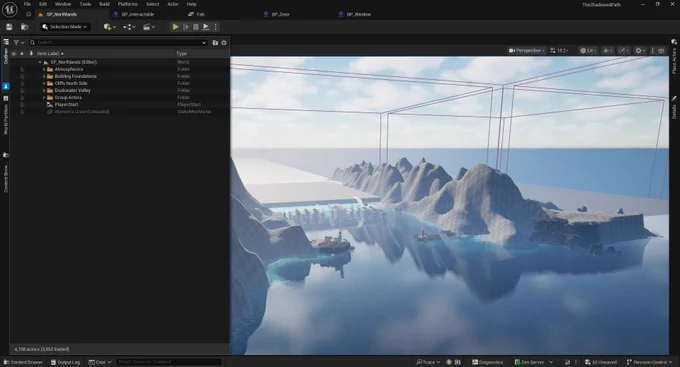Open the Place Actors side panel
The image size is (680, 367).
point(674,56)
